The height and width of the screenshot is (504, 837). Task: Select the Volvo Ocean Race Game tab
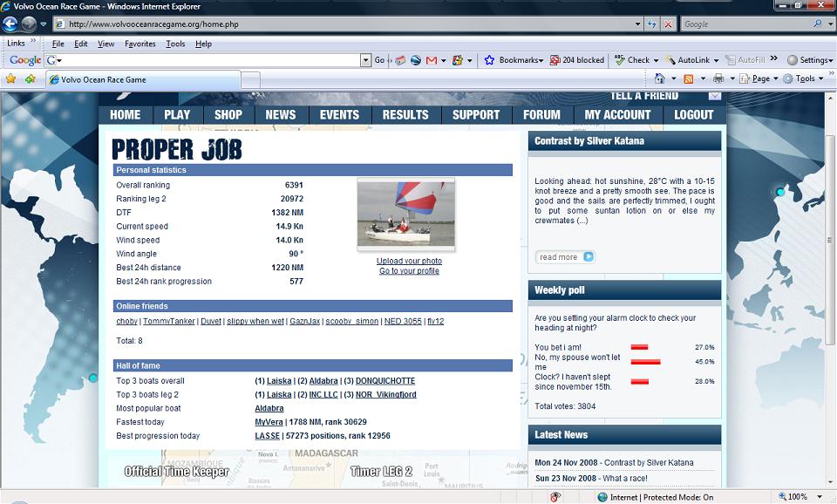142,79
